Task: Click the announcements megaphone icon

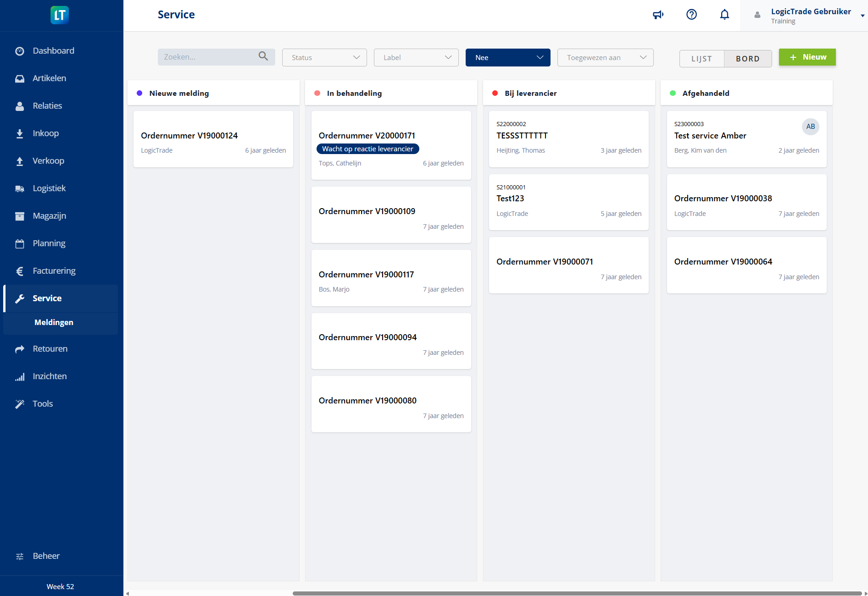Action: (x=658, y=14)
